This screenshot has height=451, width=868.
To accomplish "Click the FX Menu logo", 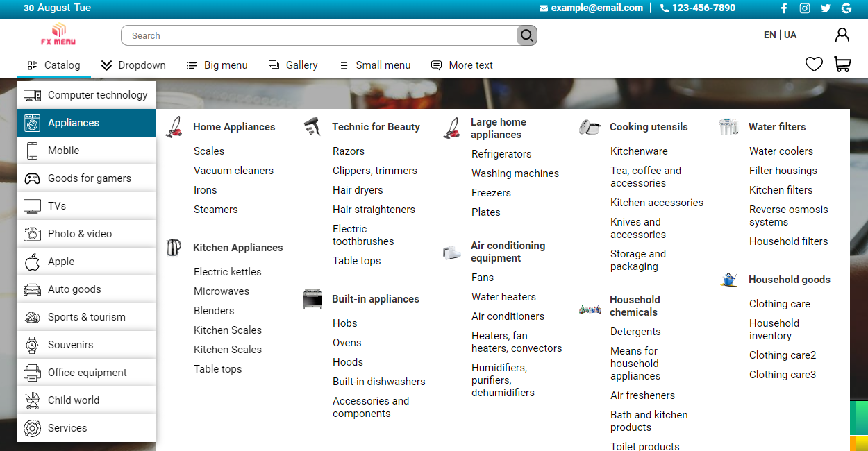I will tap(58, 35).
